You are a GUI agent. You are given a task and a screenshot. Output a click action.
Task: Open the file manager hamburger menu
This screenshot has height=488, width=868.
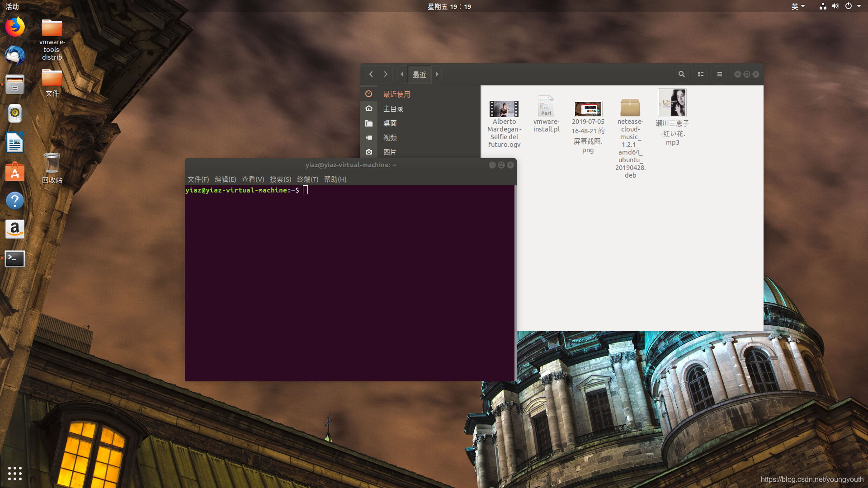720,74
